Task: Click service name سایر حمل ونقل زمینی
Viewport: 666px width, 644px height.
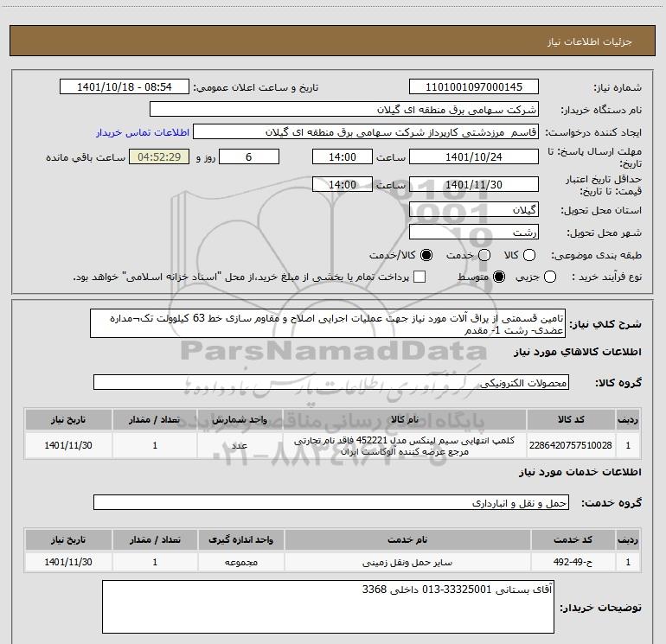Action: [407, 562]
